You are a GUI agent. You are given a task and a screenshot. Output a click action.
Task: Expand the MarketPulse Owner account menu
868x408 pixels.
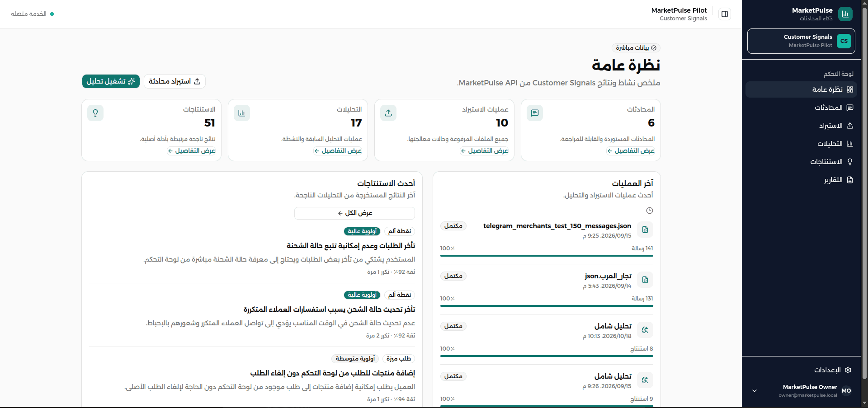tap(755, 391)
